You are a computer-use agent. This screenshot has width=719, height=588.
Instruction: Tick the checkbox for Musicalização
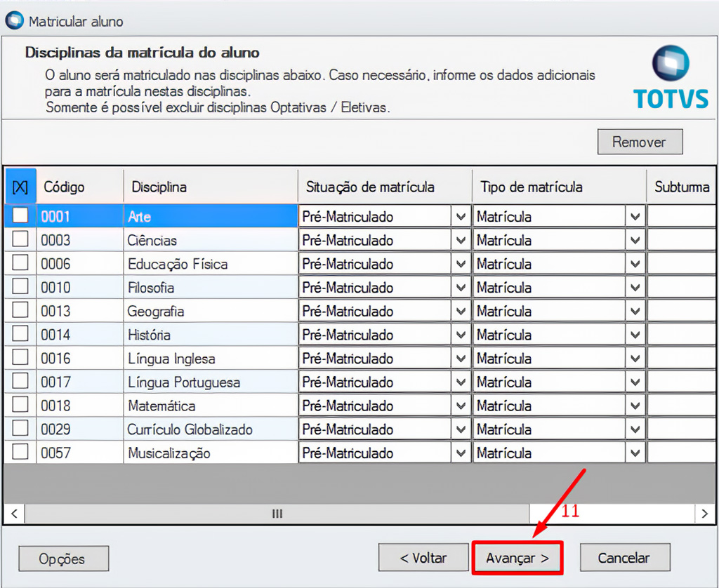20,453
